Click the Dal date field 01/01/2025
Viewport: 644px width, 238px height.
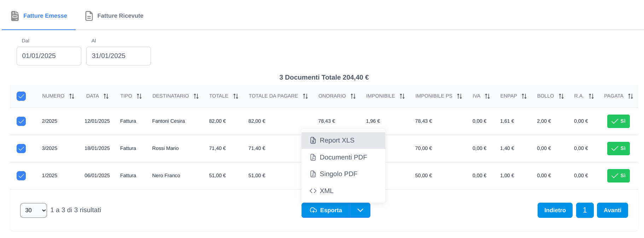(49, 56)
